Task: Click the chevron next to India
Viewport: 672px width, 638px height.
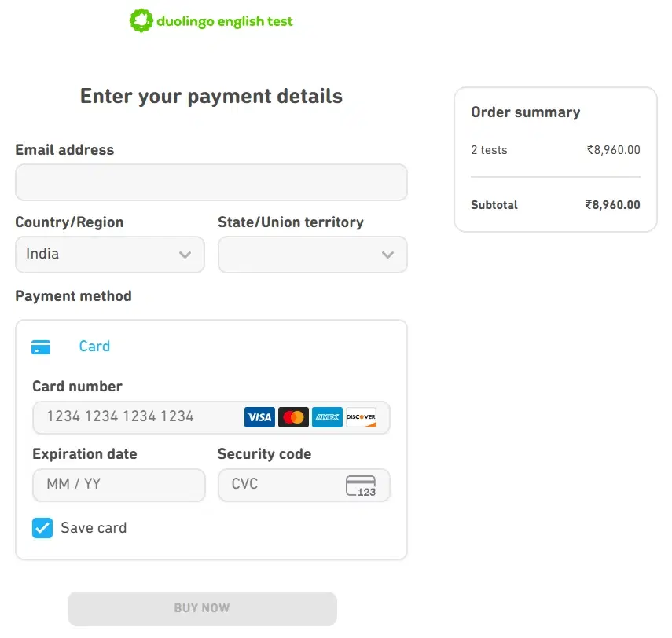Action: [x=185, y=255]
